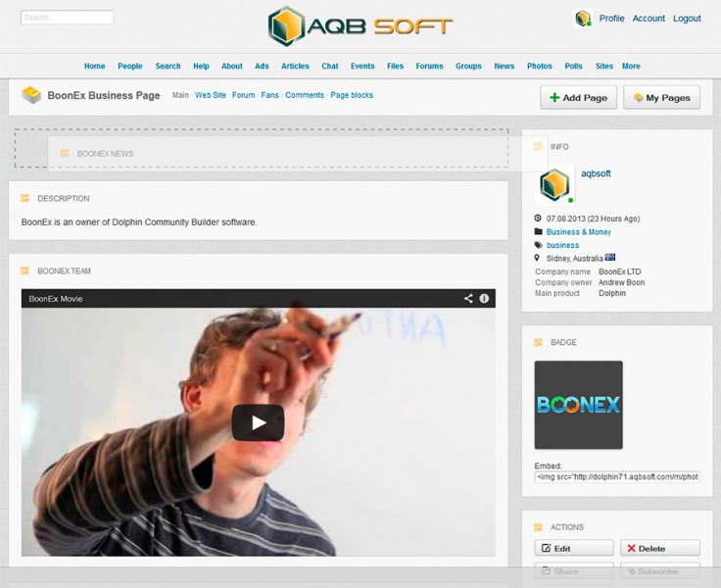Screen dimensions: 721x588
Task: Click the Delete action button
Action: (x=660, y=548)
